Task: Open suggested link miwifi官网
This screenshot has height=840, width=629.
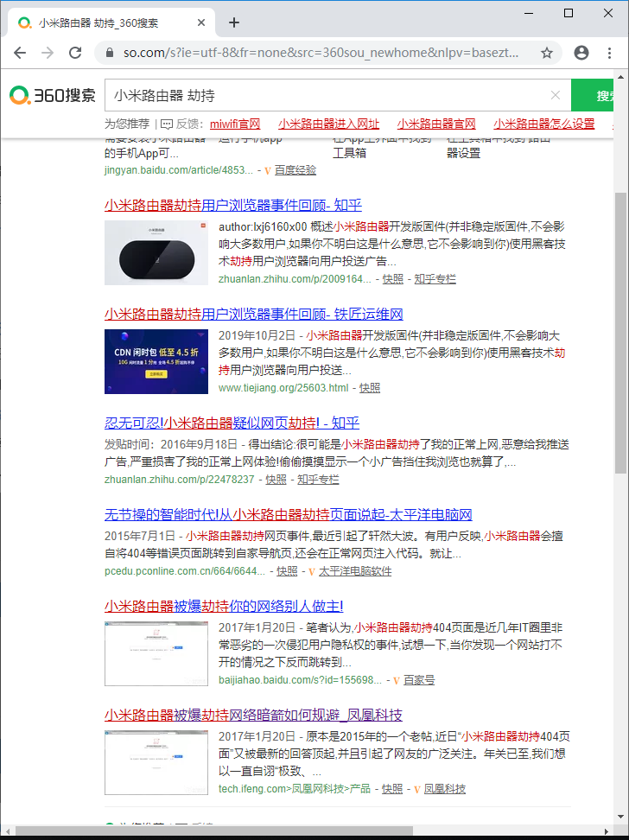Action: pyautogui.click(x=235, y=124)
